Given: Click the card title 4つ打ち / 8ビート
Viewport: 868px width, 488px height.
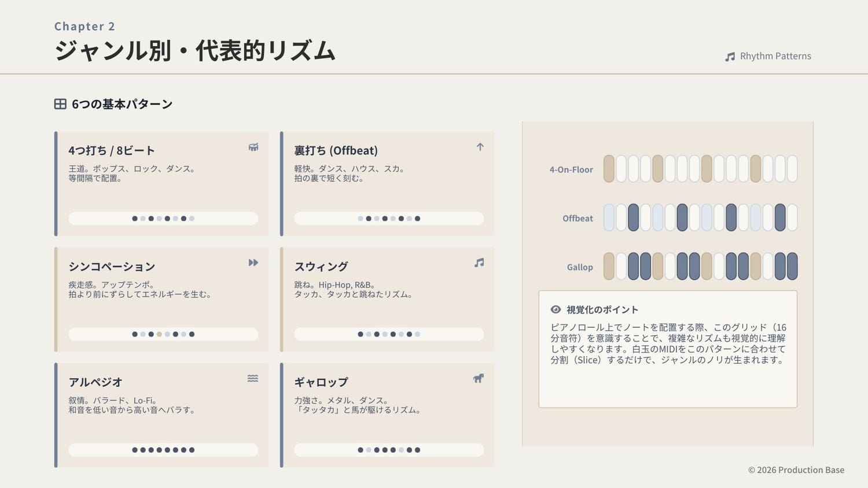Looking at the screenshot, I should click(112, 150).
